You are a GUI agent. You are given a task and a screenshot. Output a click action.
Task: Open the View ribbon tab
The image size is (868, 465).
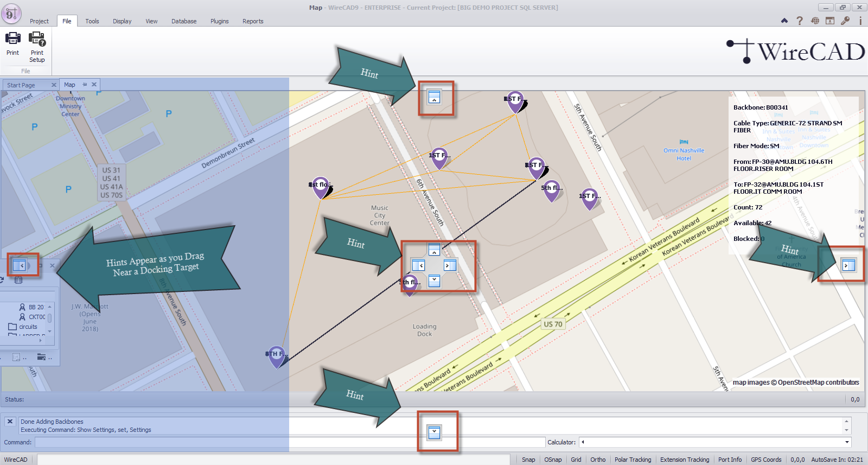[x=151, y=21]
